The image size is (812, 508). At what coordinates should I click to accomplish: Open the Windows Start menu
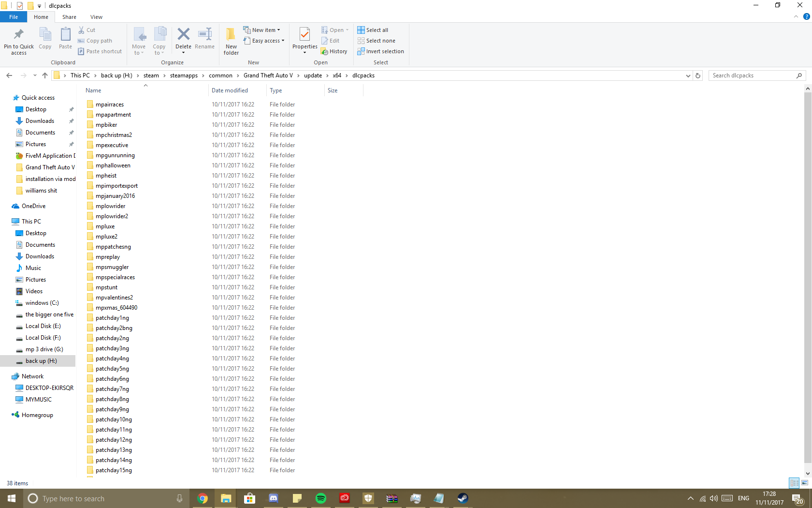pos(12,498)
